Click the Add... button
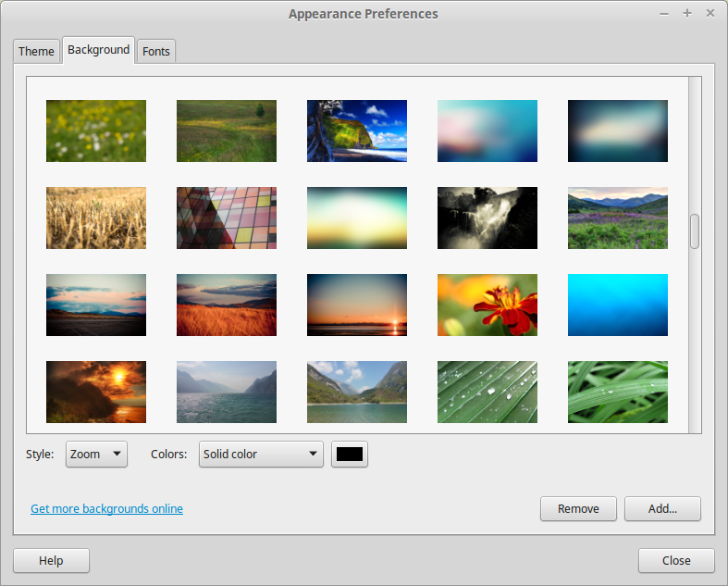Image resolution: width=728 pixels, height=586 pixels. [x=662, y=509]
